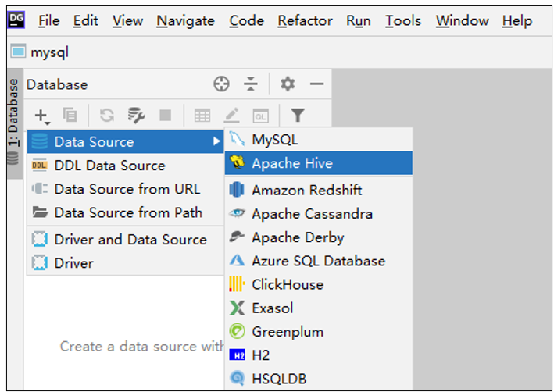Viewport: 554px width, 392px height.
Task: Click the Collapse All icon in Database panel
Action: pyautogui.click(x=250, y=84)
